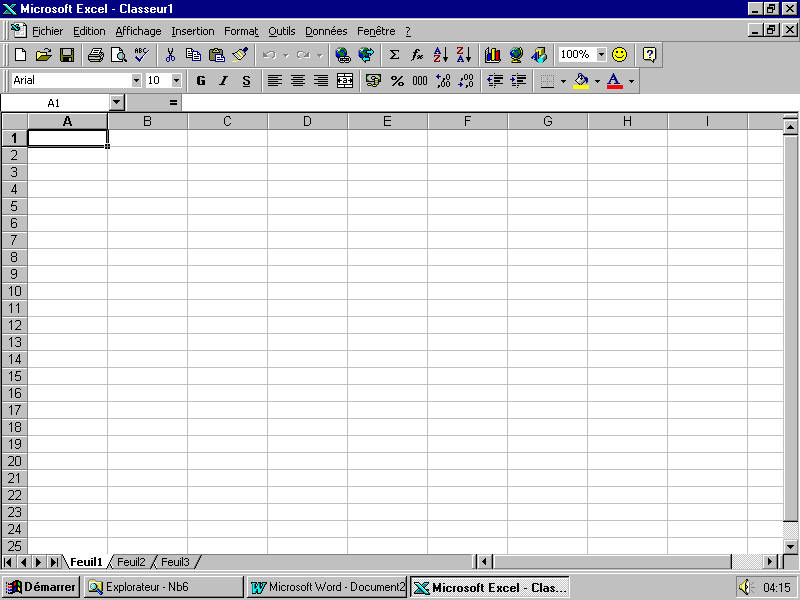The height and width of the screenshot is (600, 800).
Task: Click the Open file folder icon
Action: 44,55
